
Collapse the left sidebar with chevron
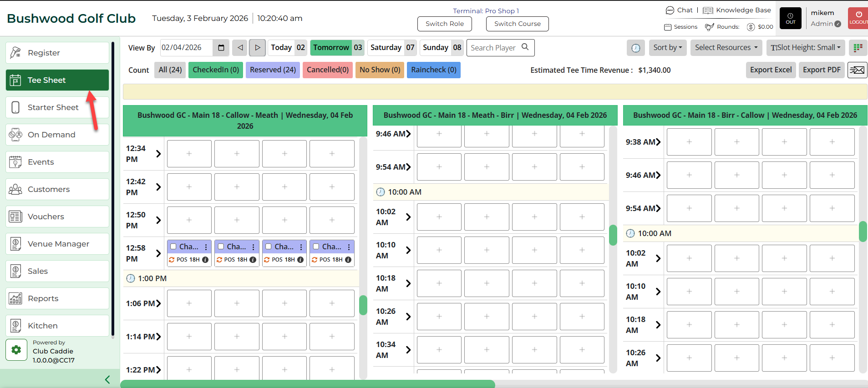pos(107,379)
